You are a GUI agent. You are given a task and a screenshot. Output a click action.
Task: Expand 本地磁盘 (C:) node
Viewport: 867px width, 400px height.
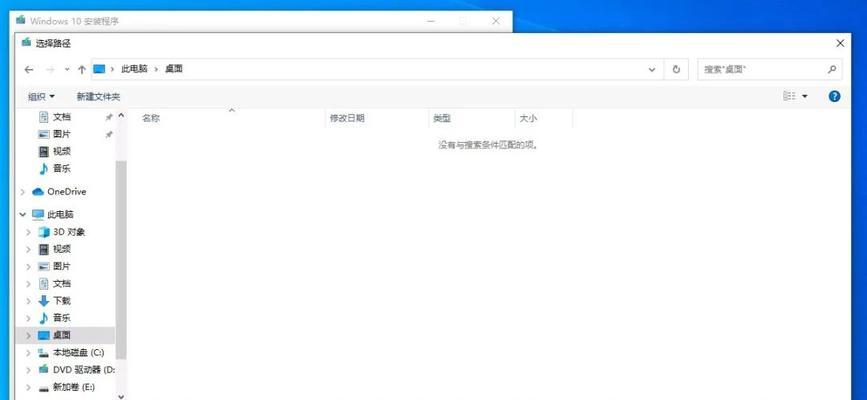pyautogui.click(x=29, y=352)
